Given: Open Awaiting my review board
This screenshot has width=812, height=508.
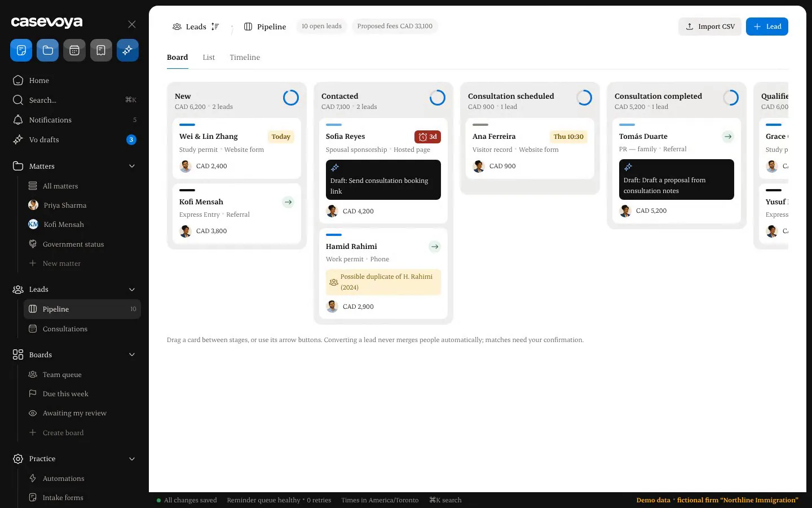Looking at the screenshot, I should pyautogui.click(x=82, y=413).
